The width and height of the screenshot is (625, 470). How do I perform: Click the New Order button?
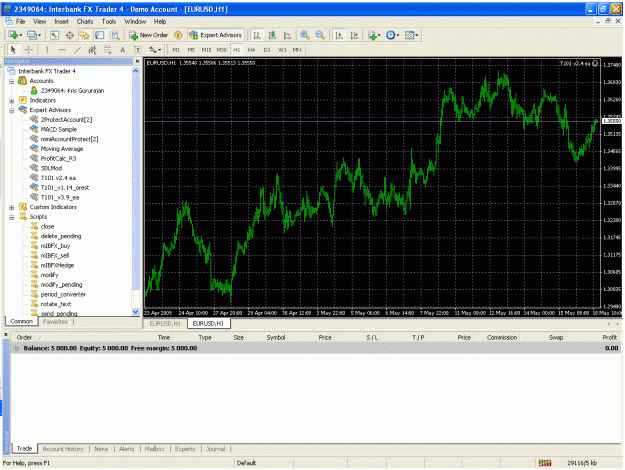[x=149, y=35]
